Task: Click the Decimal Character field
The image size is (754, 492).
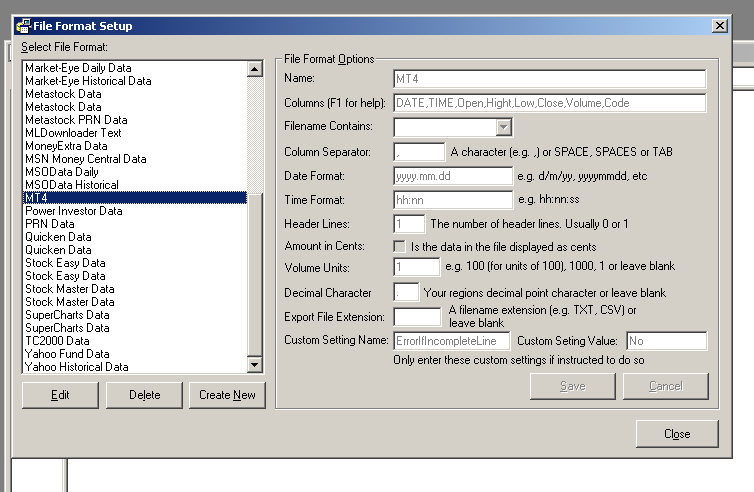Action: [406, 292]
